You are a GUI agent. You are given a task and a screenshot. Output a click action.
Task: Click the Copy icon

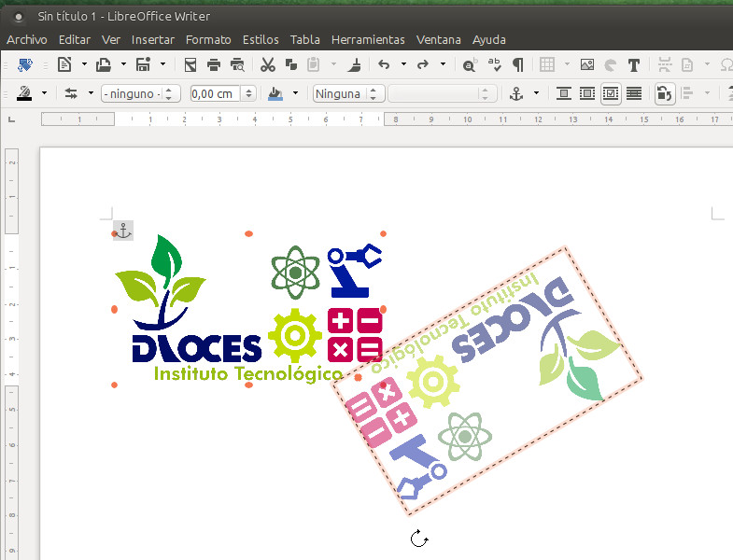(x=291, y=64)
